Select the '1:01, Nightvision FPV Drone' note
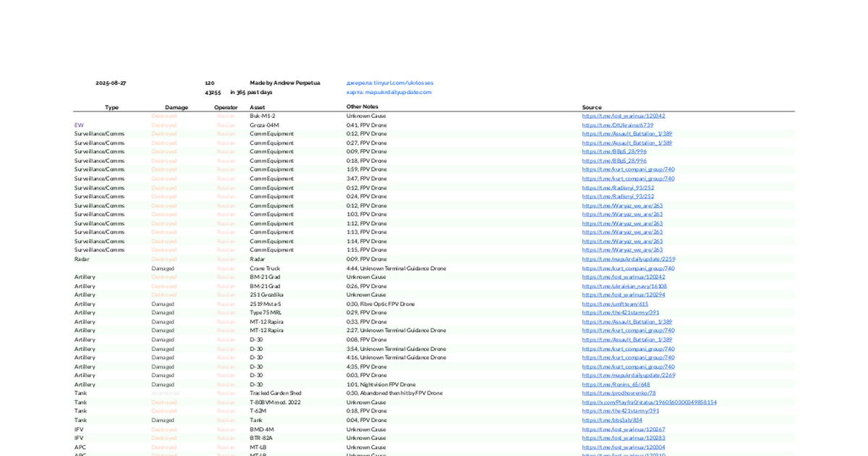 [381, 384]
